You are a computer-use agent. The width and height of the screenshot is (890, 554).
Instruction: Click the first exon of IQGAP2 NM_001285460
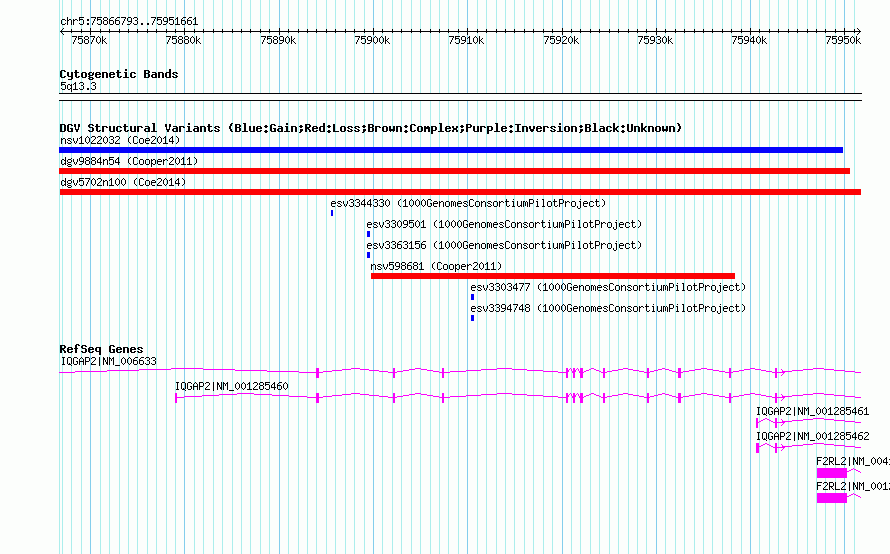point(176,398)
